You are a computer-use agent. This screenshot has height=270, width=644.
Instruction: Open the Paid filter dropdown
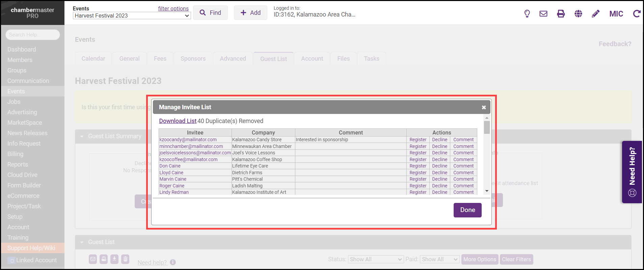[x=439, y=259]
